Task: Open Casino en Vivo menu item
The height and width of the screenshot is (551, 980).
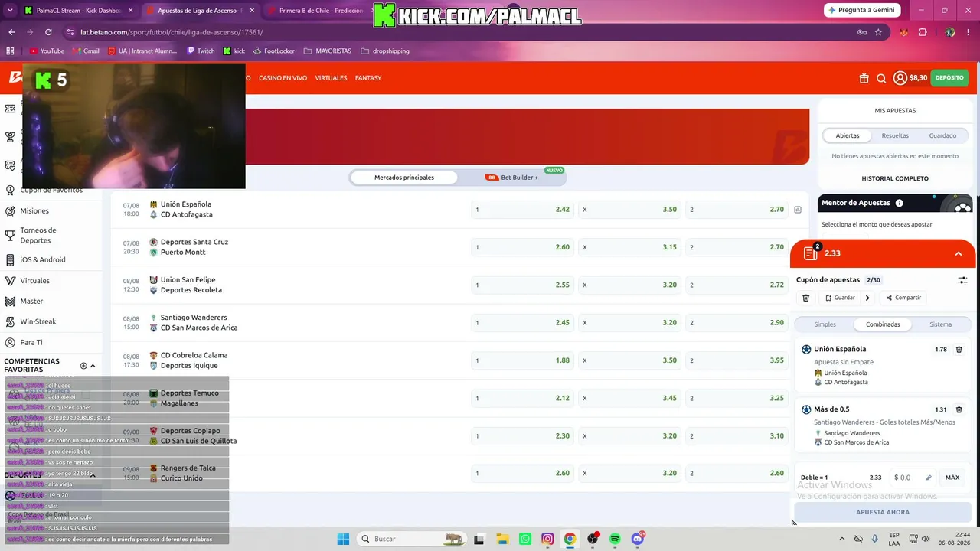Action: (x=283, y=78)
